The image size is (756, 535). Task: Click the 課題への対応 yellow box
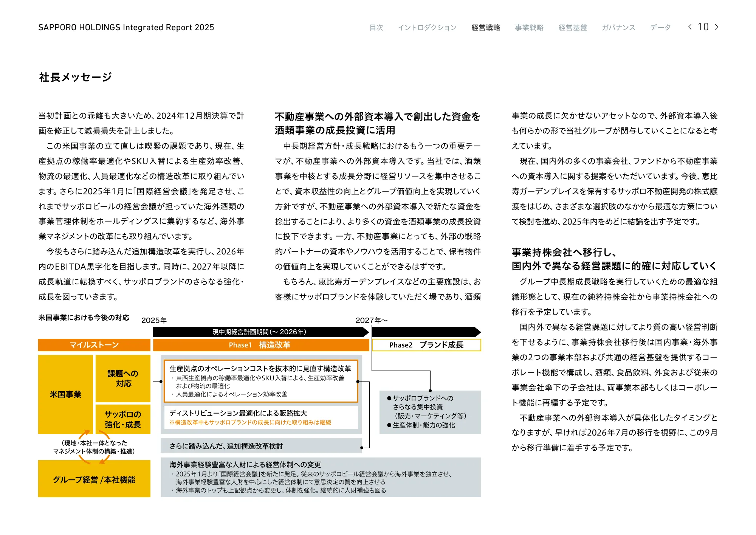(x=123, y=378)
